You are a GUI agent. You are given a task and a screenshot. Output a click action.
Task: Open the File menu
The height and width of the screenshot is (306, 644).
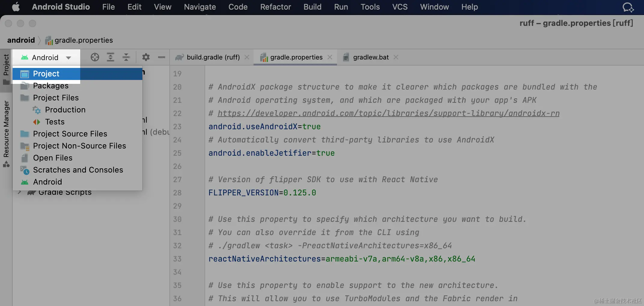(108, 7)
